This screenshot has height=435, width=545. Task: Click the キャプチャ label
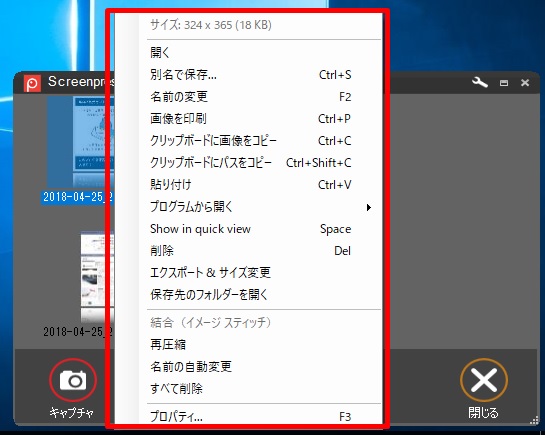(x=71, y=413)
